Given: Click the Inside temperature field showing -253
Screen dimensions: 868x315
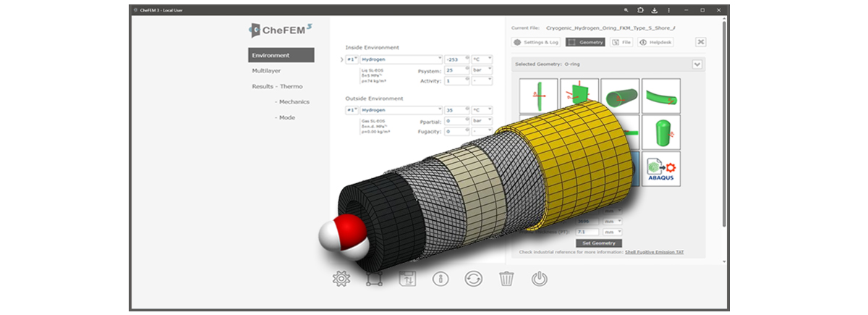Looking at the screenshot, I should (456, 59).
